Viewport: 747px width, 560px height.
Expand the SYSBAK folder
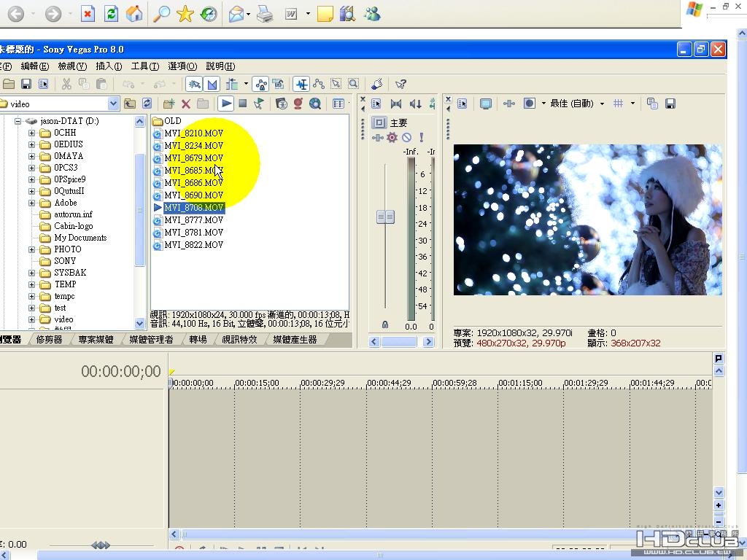pyautogui.click(x=31, y=273)
